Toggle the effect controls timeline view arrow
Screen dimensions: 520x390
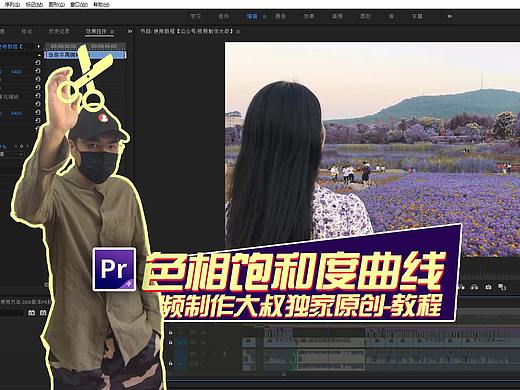tap(39, 46)
